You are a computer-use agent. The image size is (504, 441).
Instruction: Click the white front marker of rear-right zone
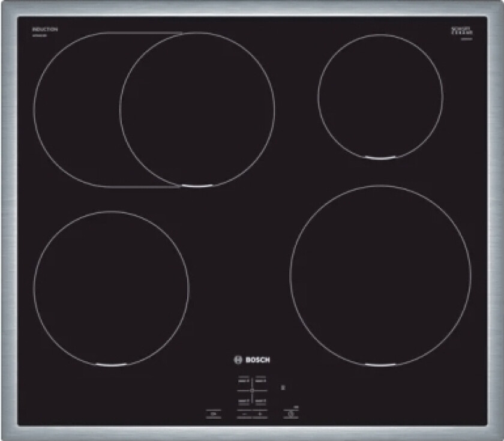tap(380, 158)
